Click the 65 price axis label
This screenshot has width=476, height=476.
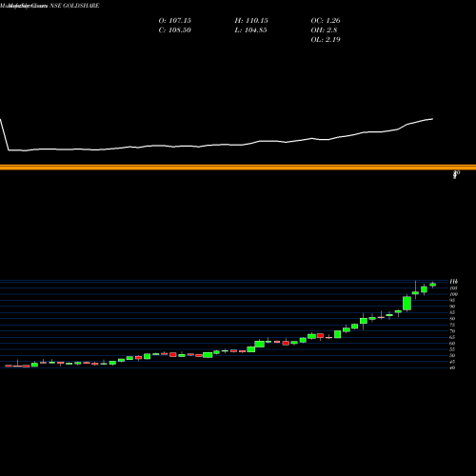(452, 337)
